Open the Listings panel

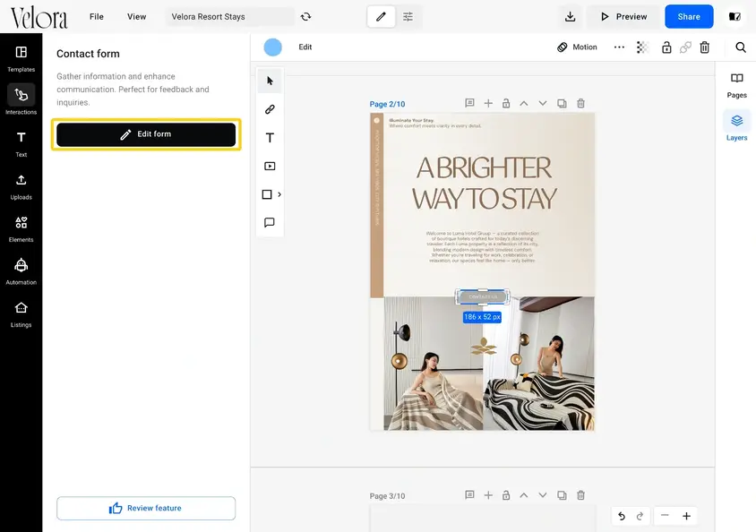point(21,314)
